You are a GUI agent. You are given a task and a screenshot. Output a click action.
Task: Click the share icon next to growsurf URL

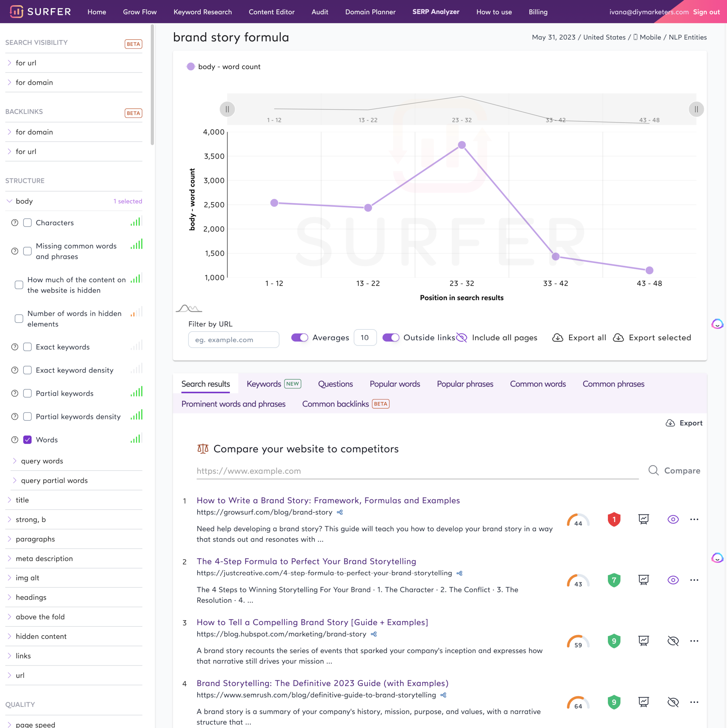[339, 512]
